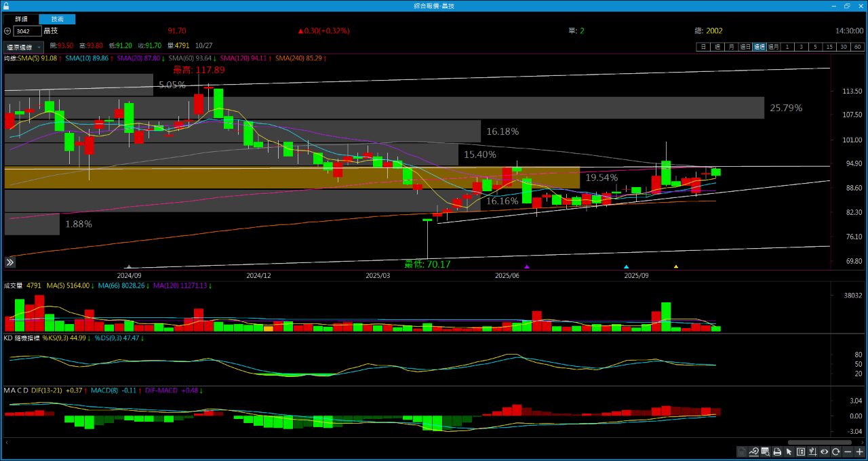Click the circled minus beside stock code
Screen dimensions: 868x461
tap(7, 31)
